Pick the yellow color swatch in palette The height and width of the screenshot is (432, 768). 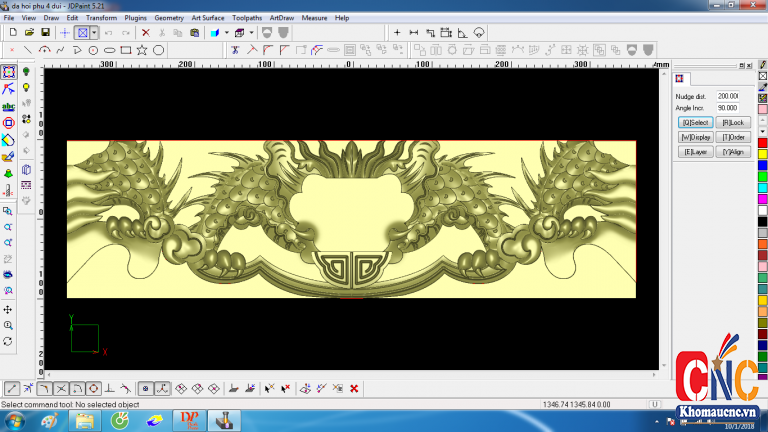[762, 153]
